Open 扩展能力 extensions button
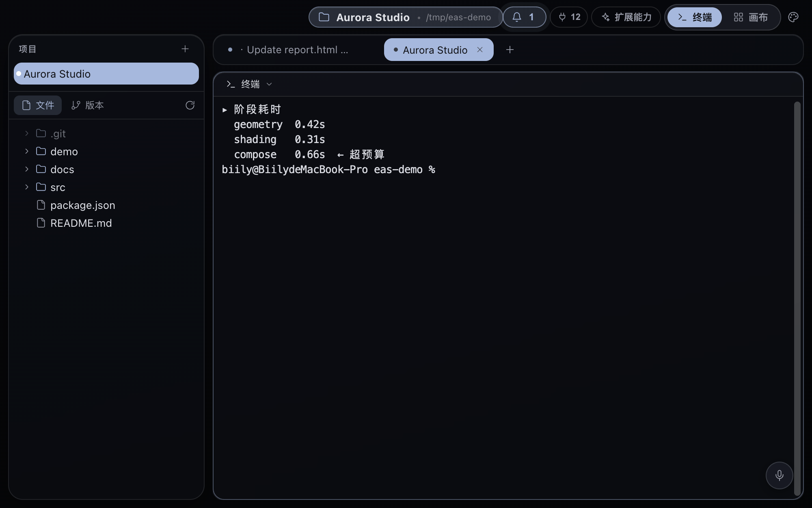The image size is (812, 508). [x=626, y=17]
